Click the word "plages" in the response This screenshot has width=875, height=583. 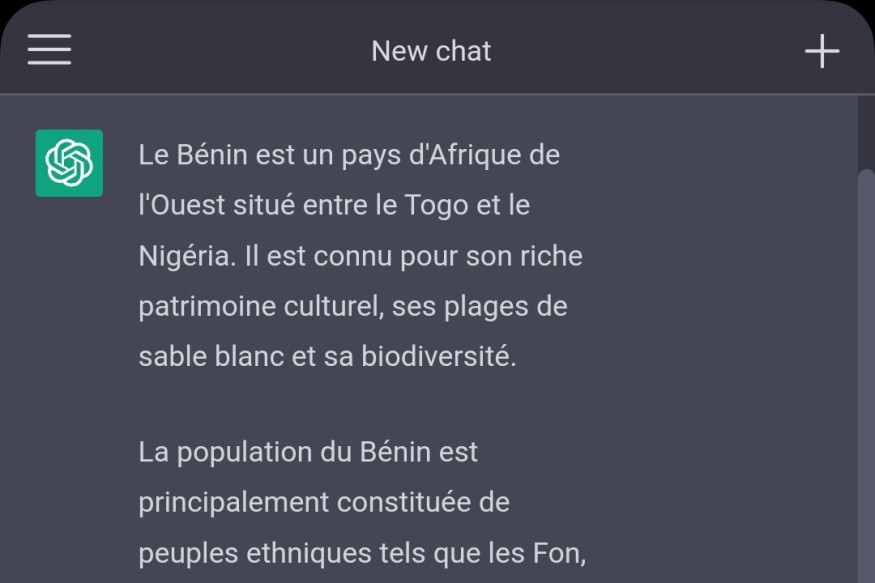coord(478,306)
